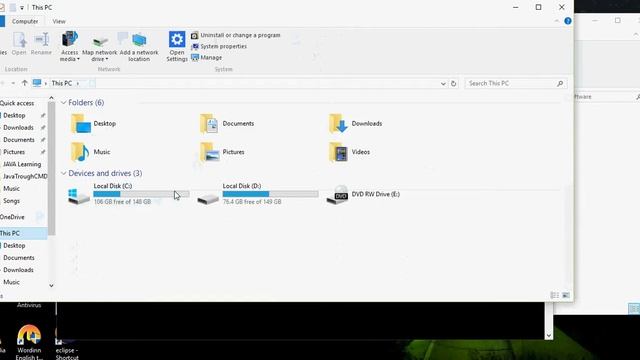Viewport: 640px width, 360px height.
Task: Open Documents under This PC tree
Action: pos(19,258)
